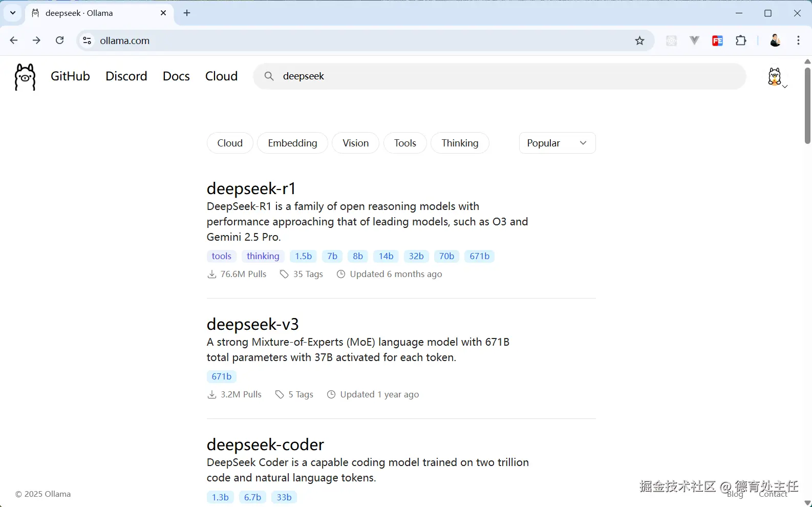
Task: Click the page vertical scrollbar thumb
Action: click(x=807, y=105)
